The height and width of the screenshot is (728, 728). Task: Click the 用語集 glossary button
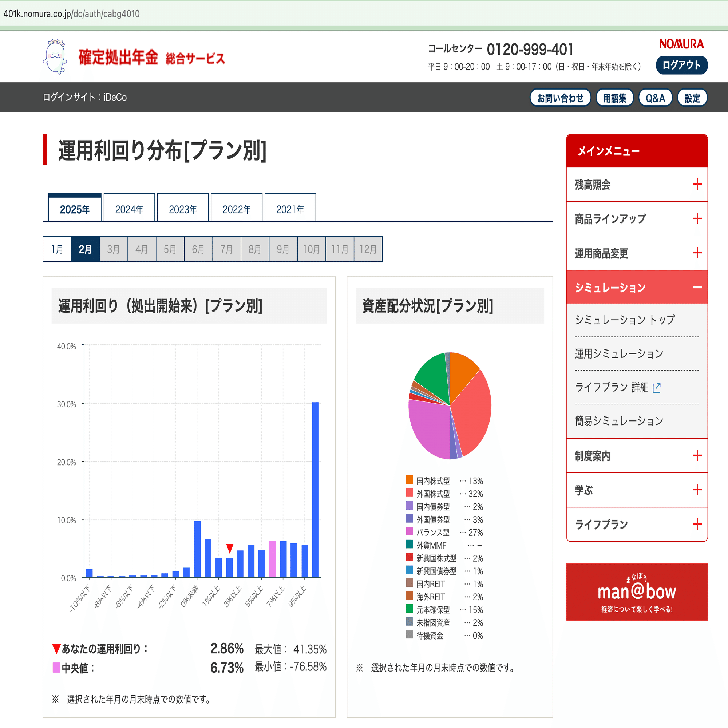pyautogui.click(x=614, y=97)
